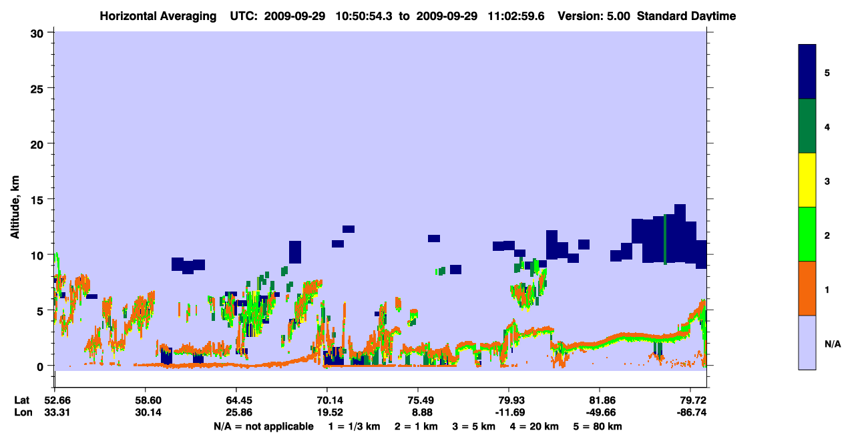Click the thin green vertical stripe in blue cloud
The width and height of the screenshot is (868, 445).
coord(665,239)
